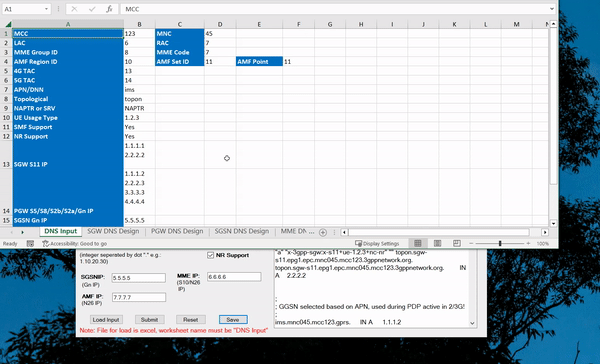Open the PGW DNS Design sheet tab
Image resolution: width=600 pixels, height=364 pixels.
pos(177,231)
